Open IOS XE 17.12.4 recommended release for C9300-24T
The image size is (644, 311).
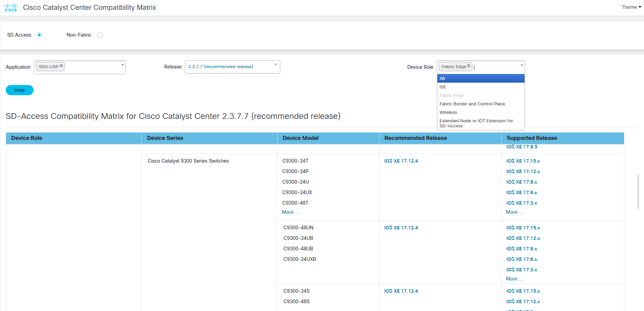[401, 161]
